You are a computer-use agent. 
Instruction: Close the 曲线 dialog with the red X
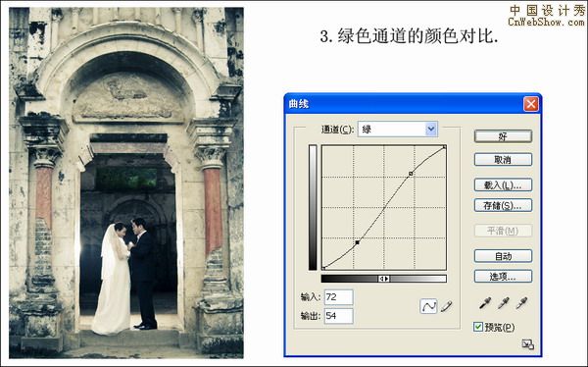point(530,104)
